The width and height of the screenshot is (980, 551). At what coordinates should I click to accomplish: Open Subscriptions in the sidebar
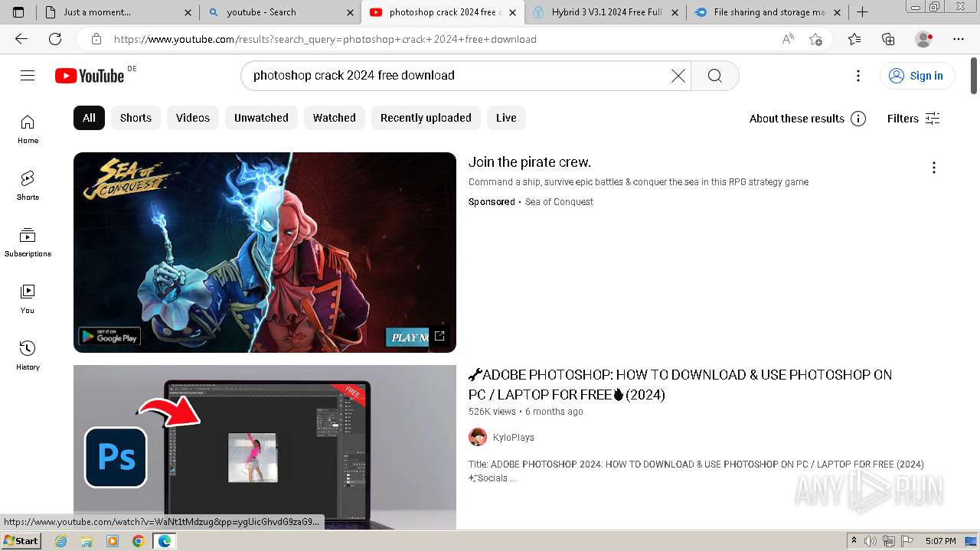click(28, 242)
